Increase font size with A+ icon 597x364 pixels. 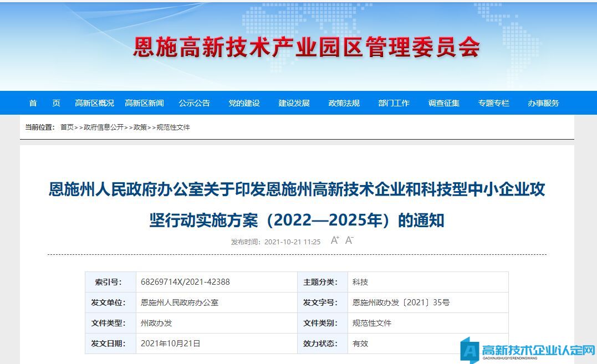click(x=335, y=240)
